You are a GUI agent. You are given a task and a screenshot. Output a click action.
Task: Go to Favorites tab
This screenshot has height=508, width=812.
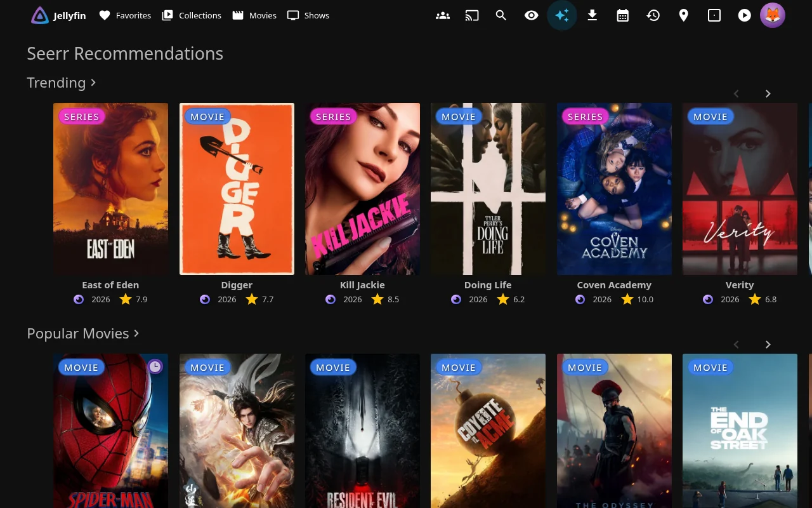(x=125, y=15)
